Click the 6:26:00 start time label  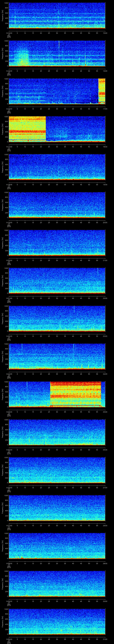click(9, 487)
